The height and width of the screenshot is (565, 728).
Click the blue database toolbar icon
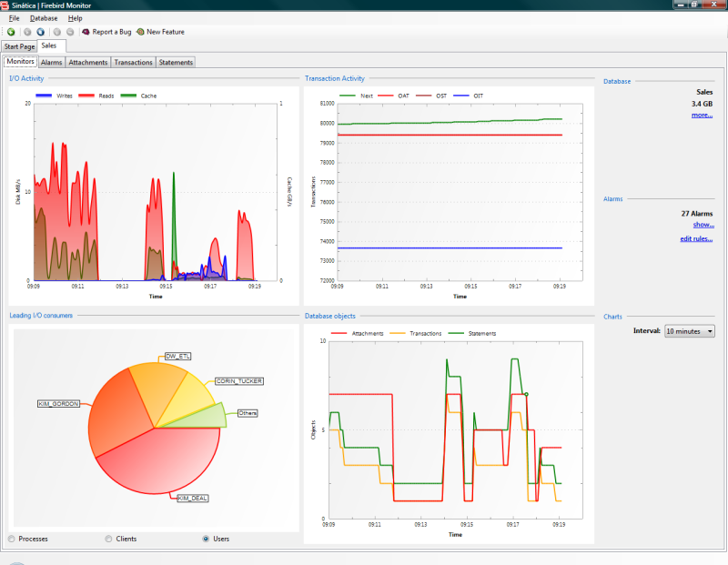(x=41, y=32)
